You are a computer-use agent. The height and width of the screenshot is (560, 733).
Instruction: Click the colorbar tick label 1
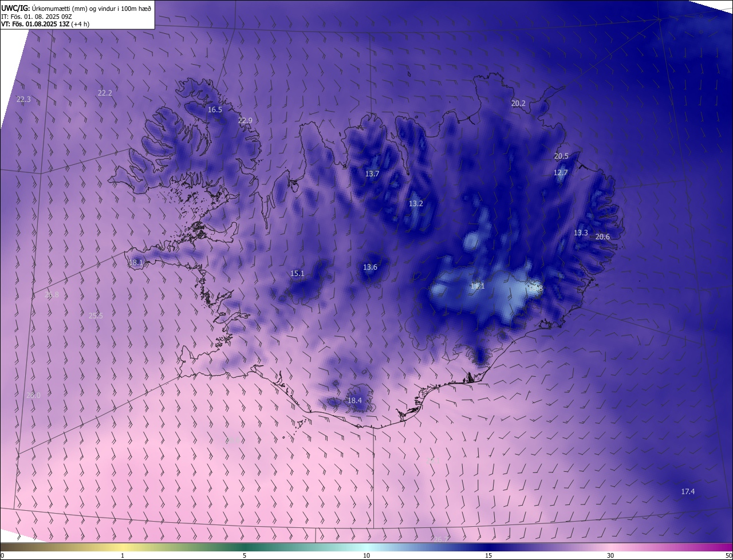[x=123, y=555]
